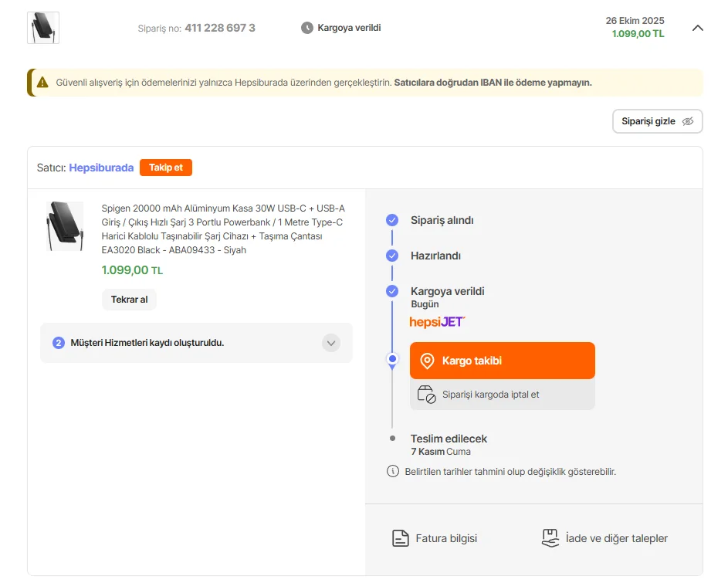Click the current progress step marker
The height and width of the screenshot is (583, 728).
click(x=392, y=359)
